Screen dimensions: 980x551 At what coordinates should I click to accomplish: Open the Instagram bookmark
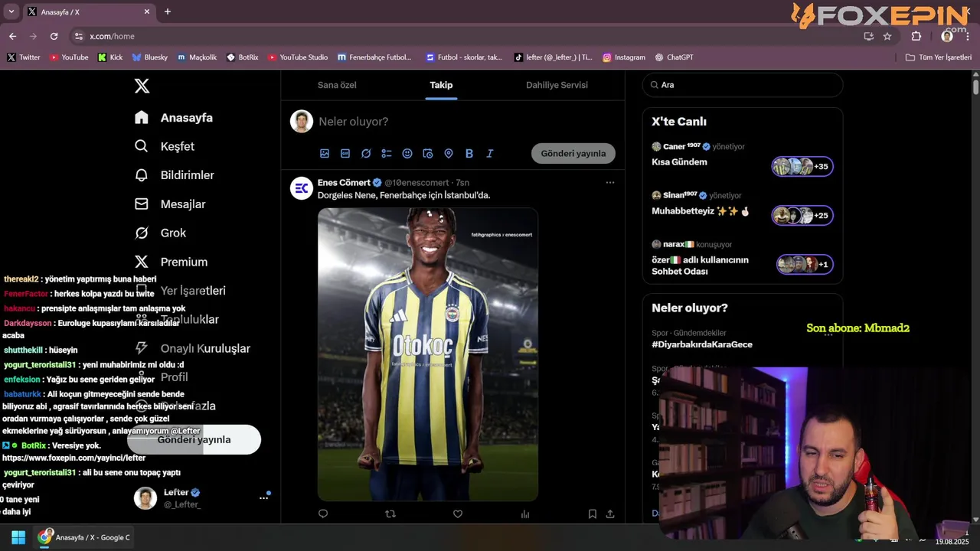tap(623, 57)
